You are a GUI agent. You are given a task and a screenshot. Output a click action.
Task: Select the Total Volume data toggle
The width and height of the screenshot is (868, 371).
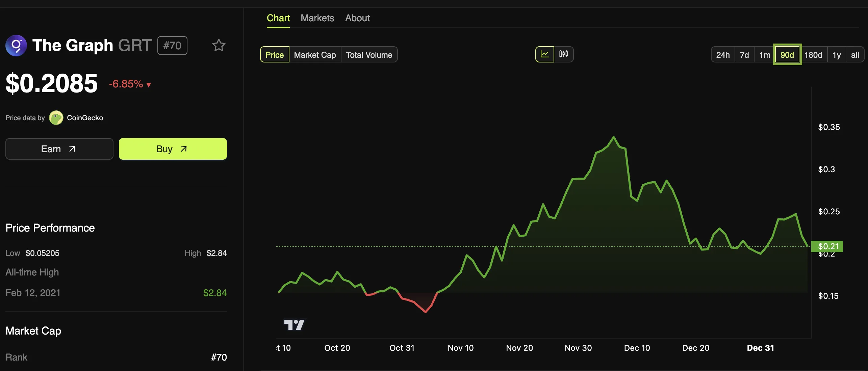tap(369, 55)
